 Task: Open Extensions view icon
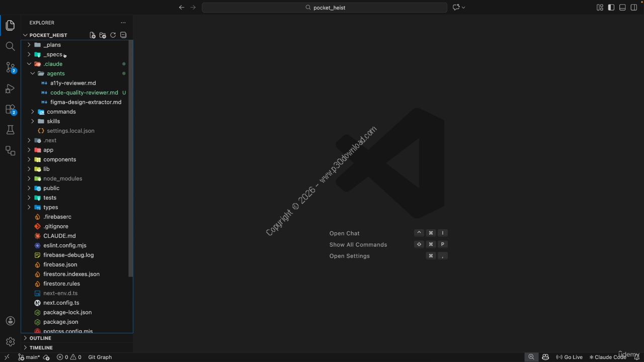pos(10,109)
